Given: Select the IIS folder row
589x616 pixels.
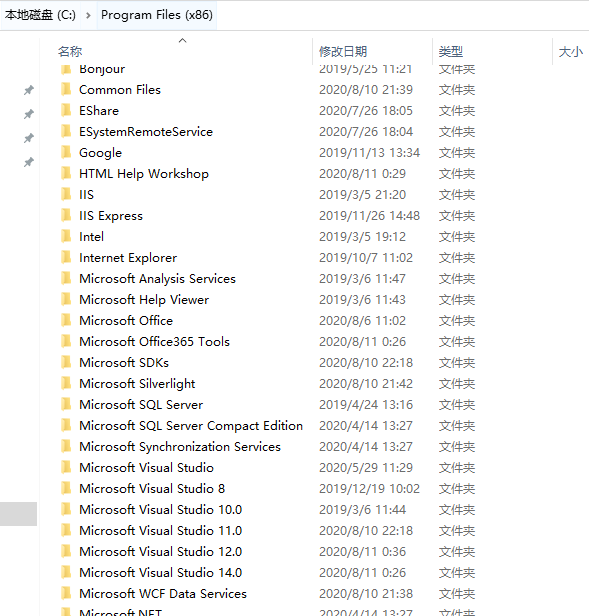Looking at the screenshot, I should [267, 194].
